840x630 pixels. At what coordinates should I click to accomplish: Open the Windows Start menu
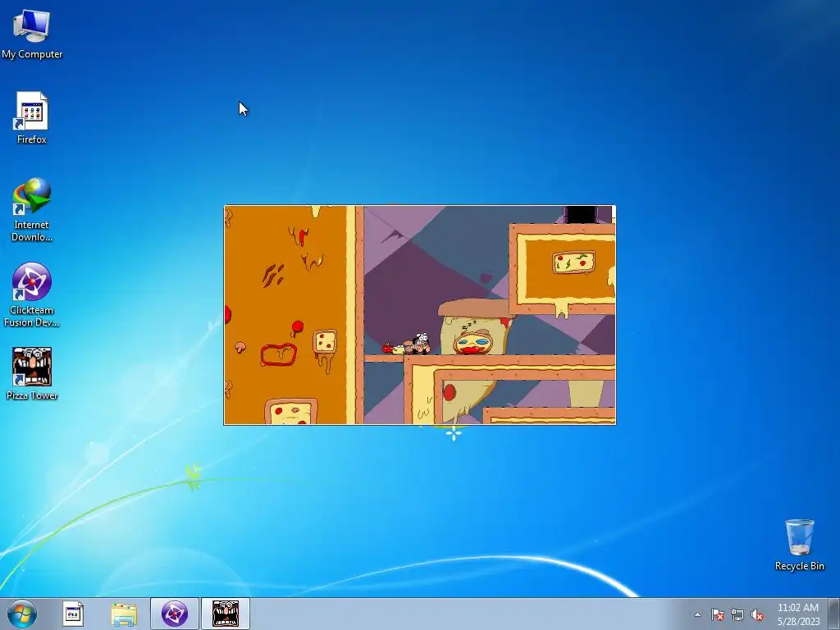point(22,614)
